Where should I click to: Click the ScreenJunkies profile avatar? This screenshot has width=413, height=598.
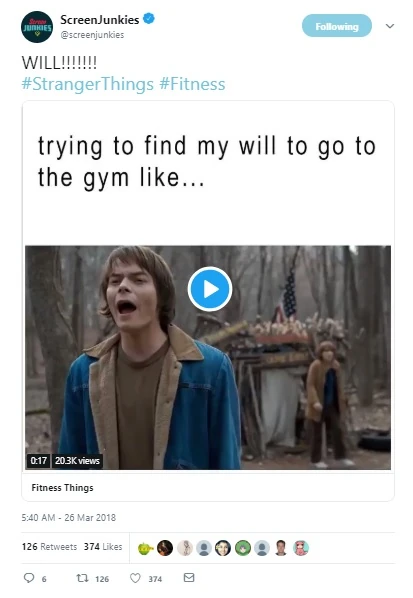point(37,27)
